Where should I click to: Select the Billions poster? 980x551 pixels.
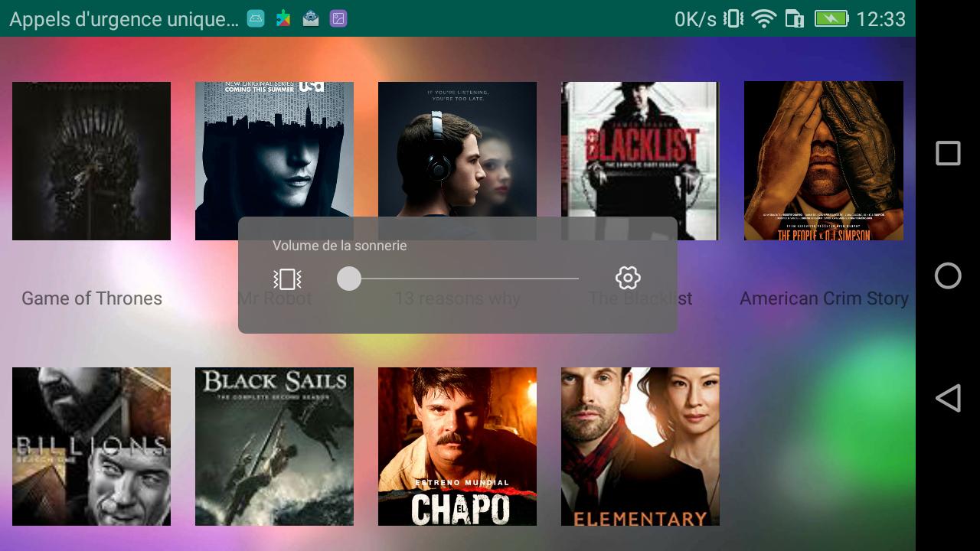tap(91, 446)
